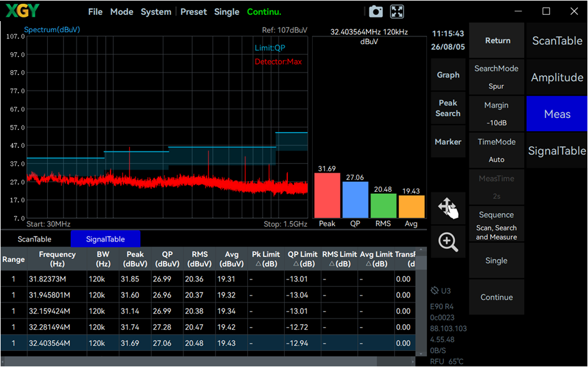Click the Continue button

click(x=497, y=297)
